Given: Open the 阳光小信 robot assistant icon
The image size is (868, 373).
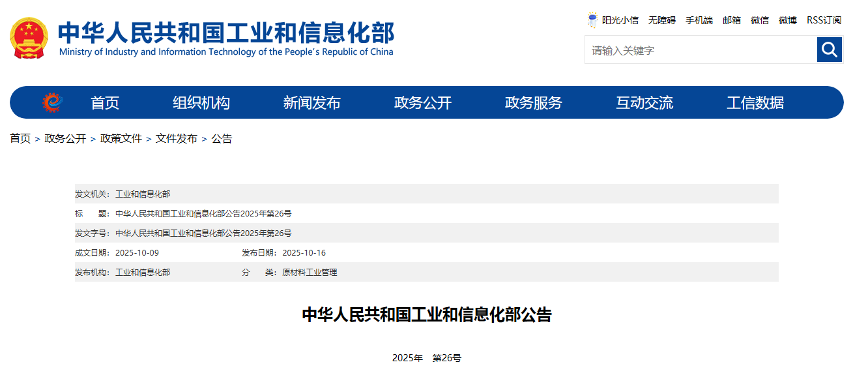Looking at the screenshot, I should coord(592,20).
